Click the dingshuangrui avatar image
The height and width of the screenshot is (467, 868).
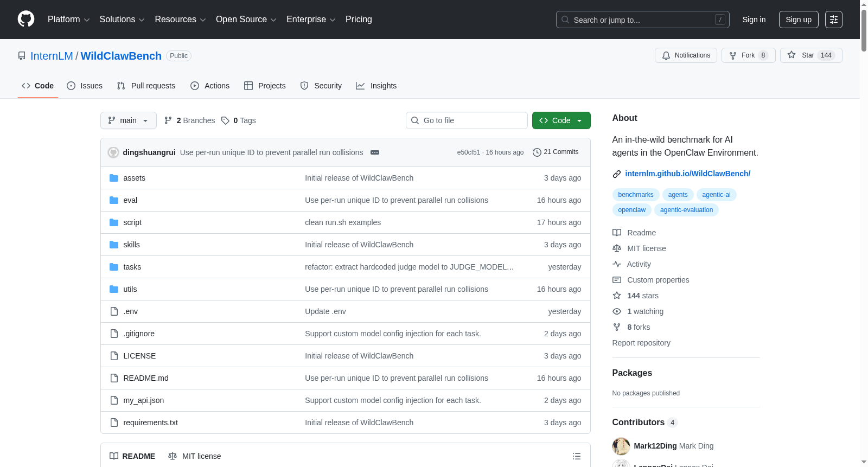click(113, 152)
